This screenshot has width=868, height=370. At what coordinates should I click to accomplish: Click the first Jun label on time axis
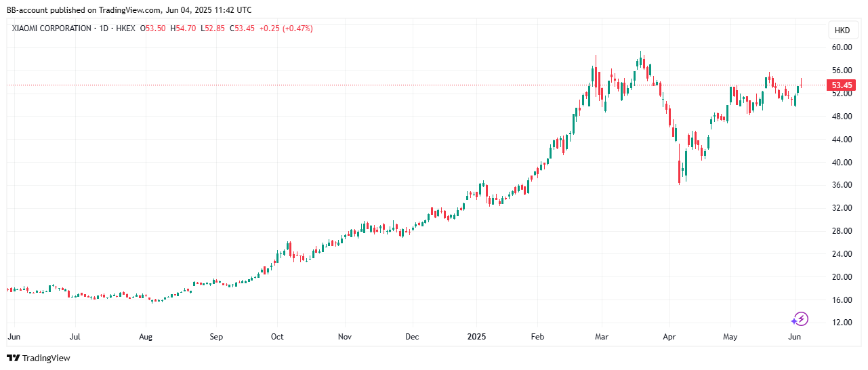click(x=14, y=336)
